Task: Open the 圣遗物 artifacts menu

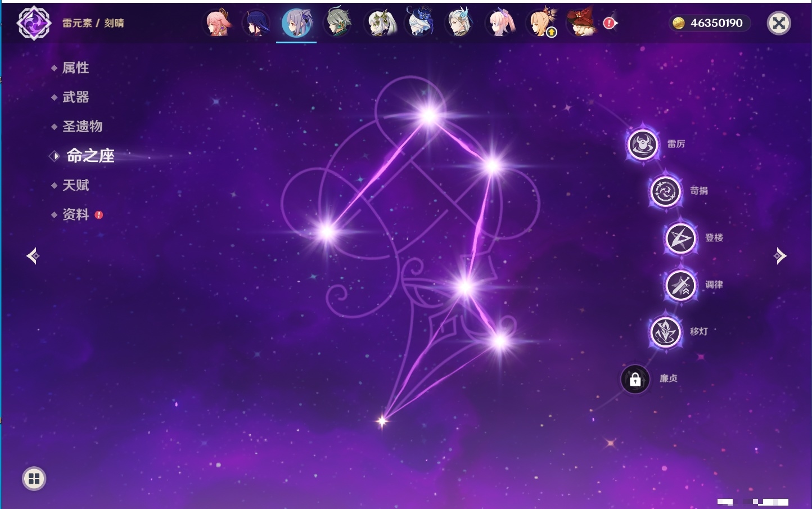Action: click(x=82, y=127)
